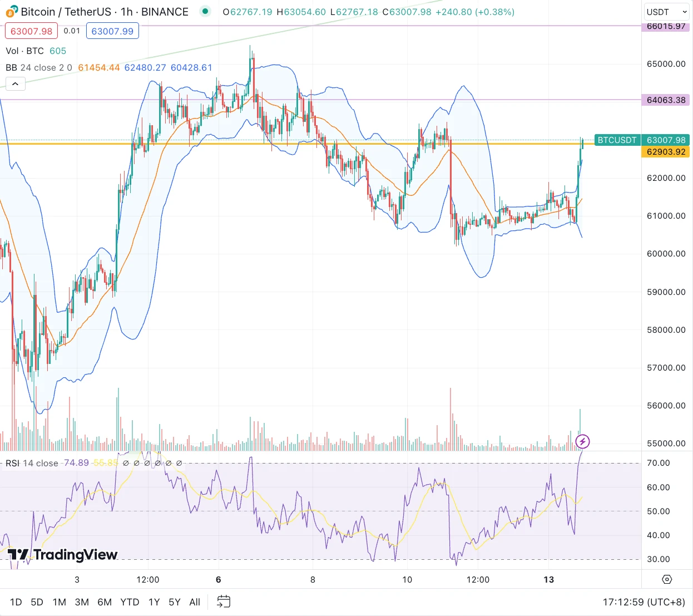Click the purple lightning bolt event icon
This screenshot has width=693, height=616.
582,442
